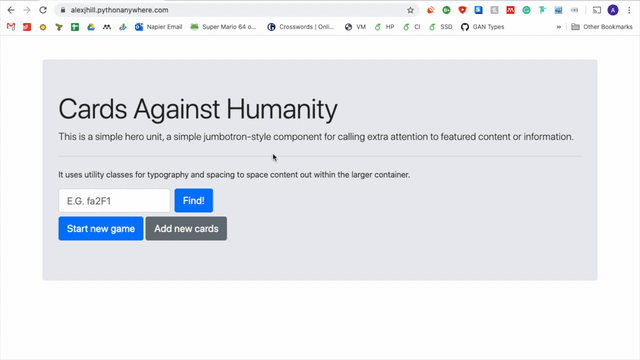Open the Super Mario 64 bookmark
This screenshot has width=640, height=360.
pos(223,27)
